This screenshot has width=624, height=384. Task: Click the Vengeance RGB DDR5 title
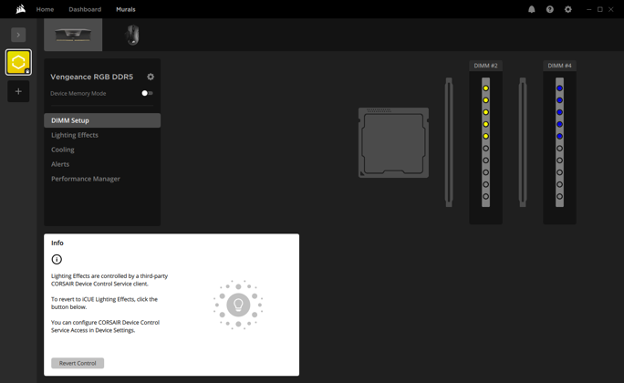click(92, 77)
